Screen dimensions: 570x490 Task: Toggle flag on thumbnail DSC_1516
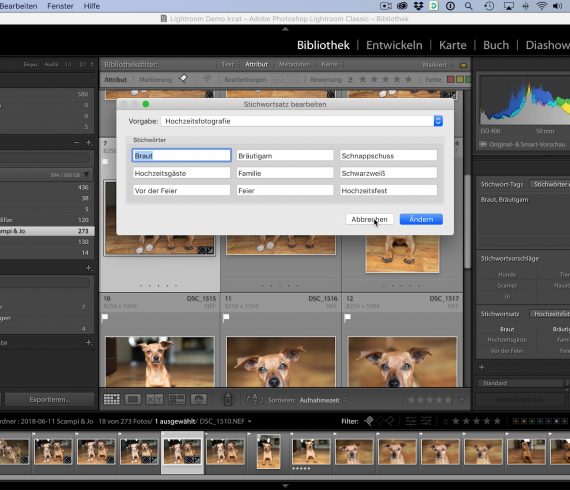point(226,317)
